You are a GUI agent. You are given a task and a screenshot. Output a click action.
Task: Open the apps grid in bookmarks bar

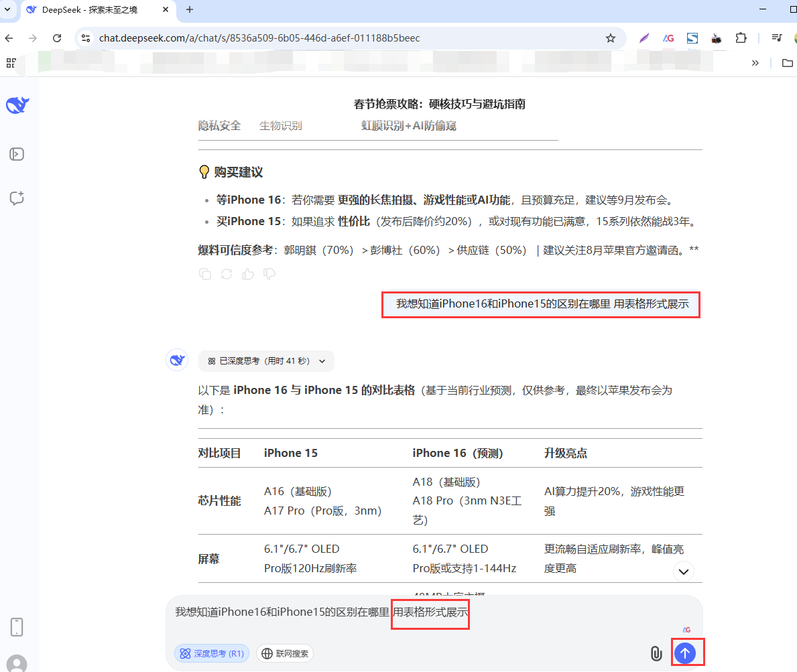(x=11, y=63)
